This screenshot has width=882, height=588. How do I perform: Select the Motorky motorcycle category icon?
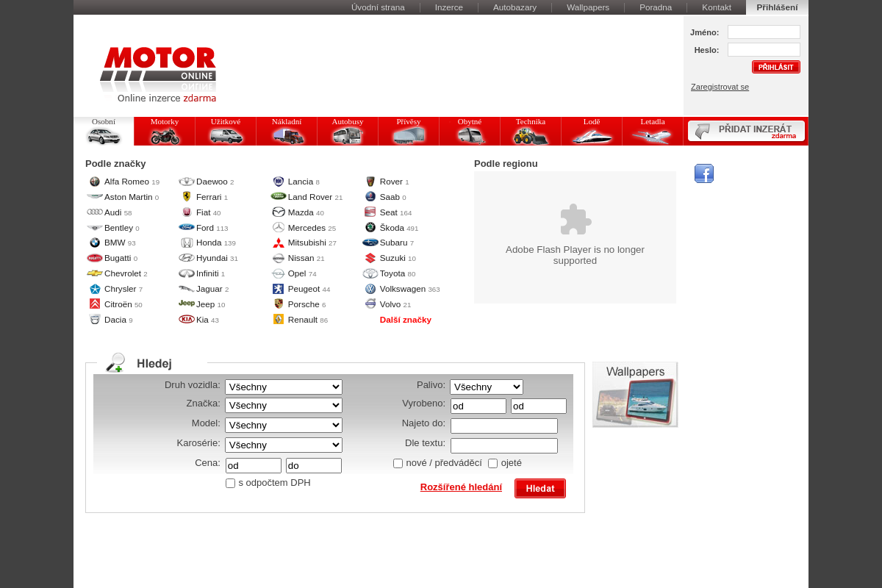click(x=164, y=135)
